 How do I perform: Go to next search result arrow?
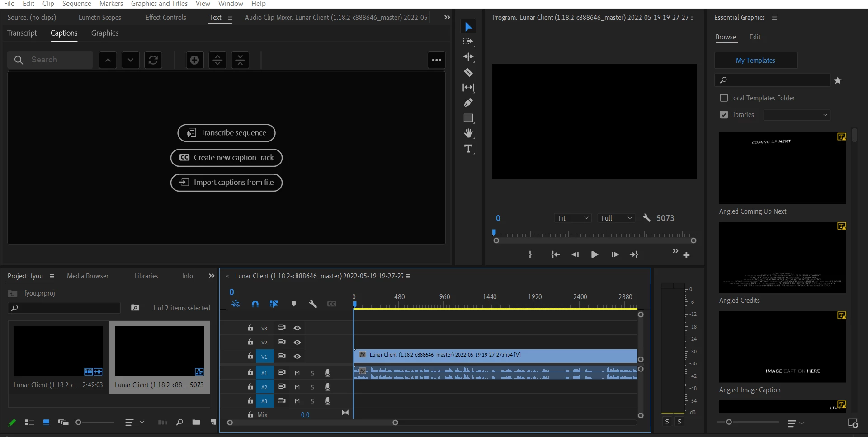(131, 60)
